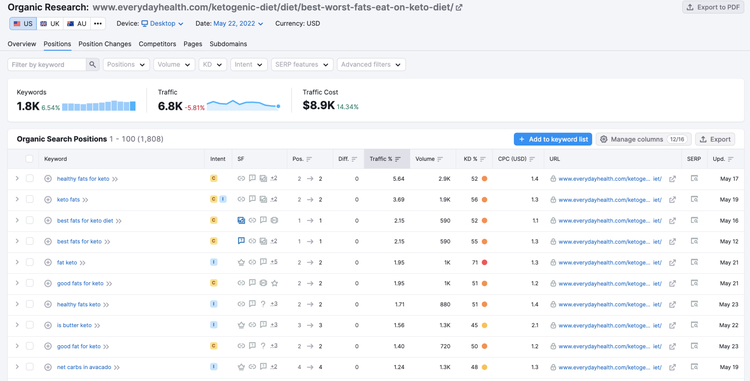Expand the healthy fats for keto row

[x=17, y=178]
